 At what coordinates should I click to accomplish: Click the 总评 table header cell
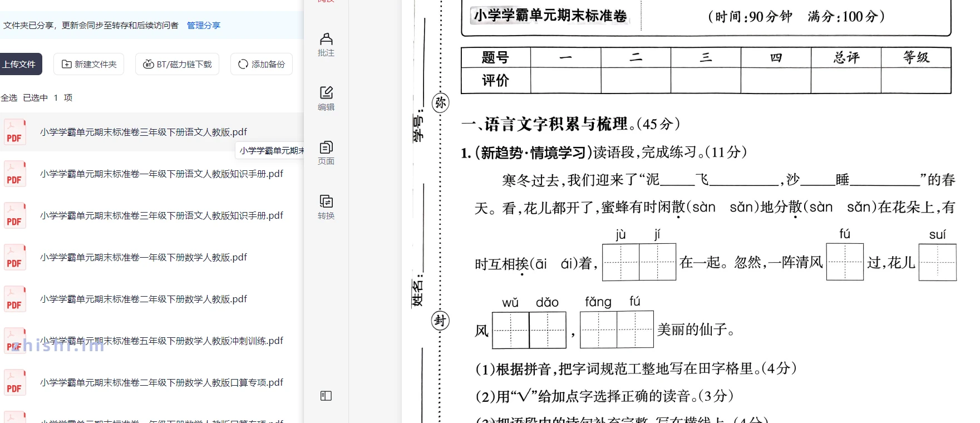846,57
